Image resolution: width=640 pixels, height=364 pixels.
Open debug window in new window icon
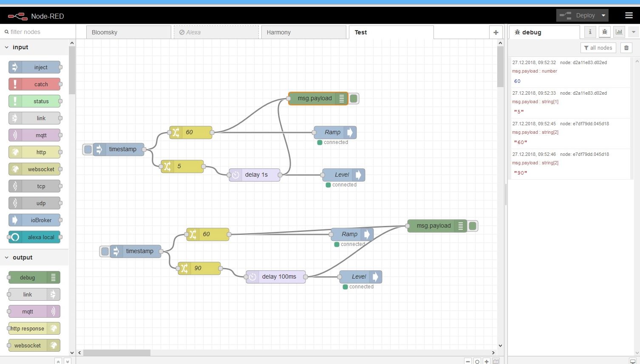coord(633,361)
